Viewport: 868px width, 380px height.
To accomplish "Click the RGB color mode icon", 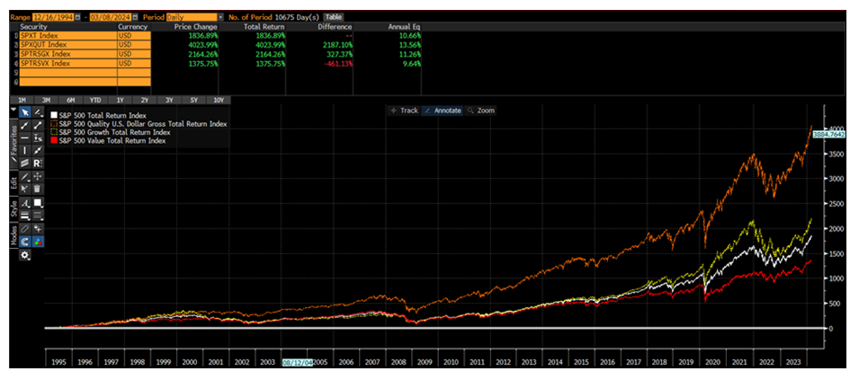I will pyautogui.click(x=38, y=242).
